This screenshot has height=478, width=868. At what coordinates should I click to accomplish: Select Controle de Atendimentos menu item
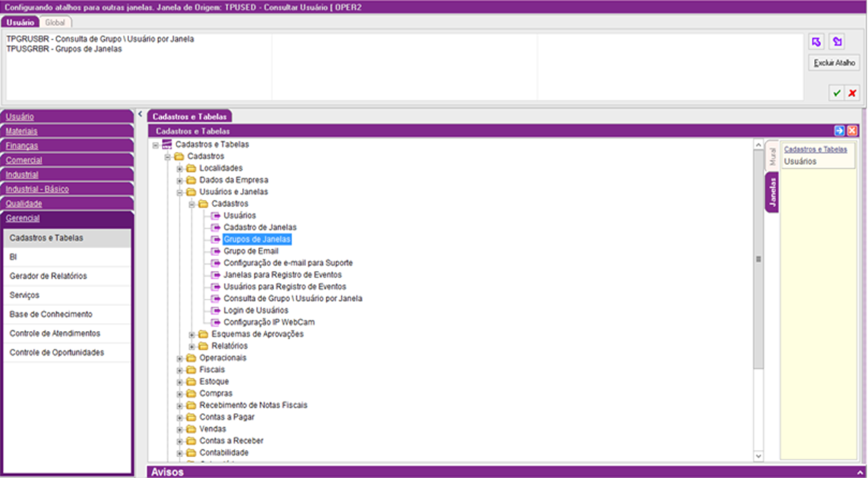[67, 333]
